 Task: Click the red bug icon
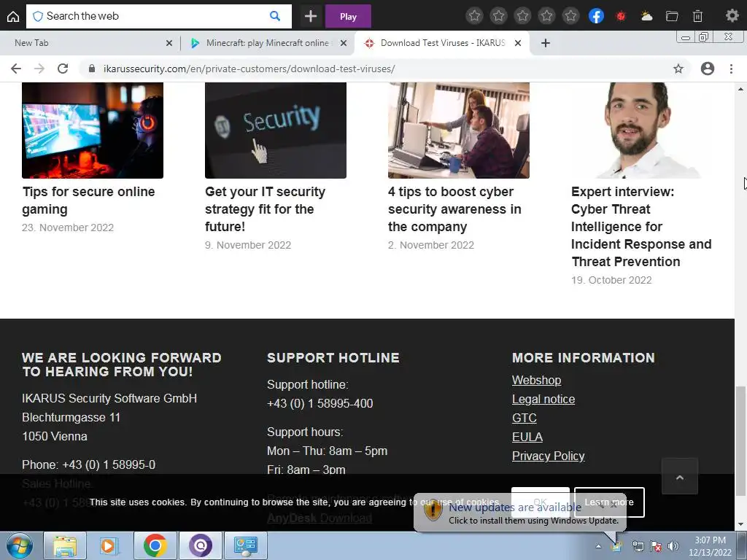point(620,16)
